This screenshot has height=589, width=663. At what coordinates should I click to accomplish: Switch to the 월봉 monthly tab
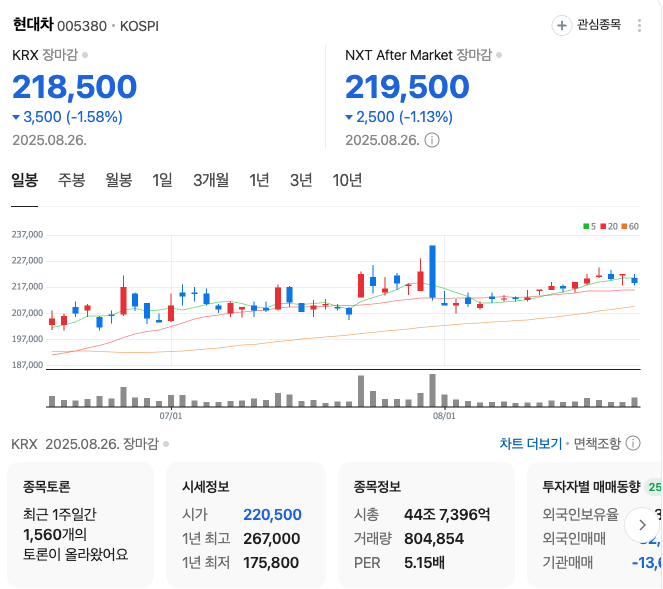click(119, 181)
